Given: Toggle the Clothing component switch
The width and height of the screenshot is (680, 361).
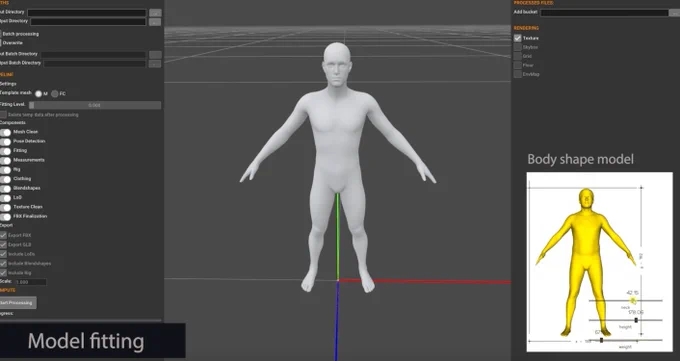Looking at the screenshot, I should pos(5,179).
